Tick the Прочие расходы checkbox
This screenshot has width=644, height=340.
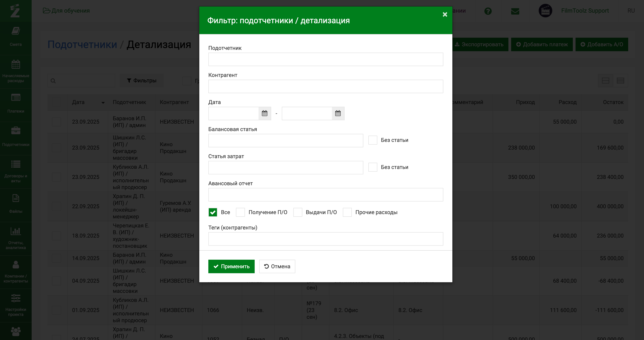pos(347,212)
